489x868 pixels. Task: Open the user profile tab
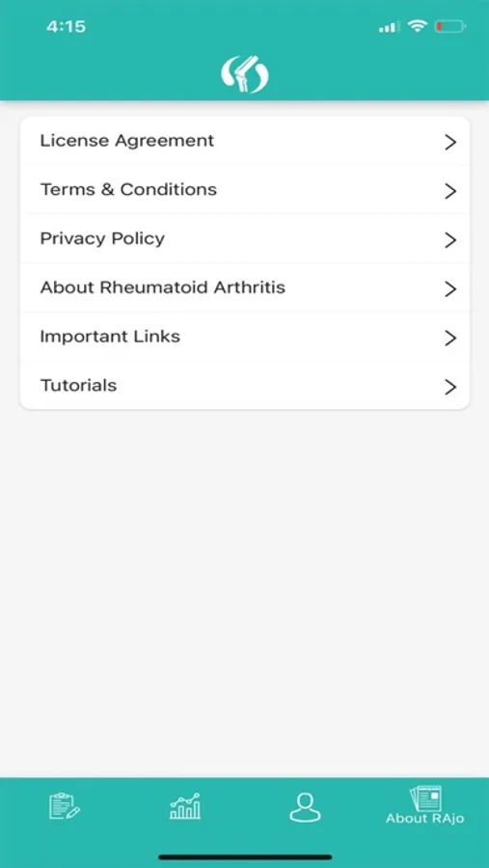coord(305,807)
